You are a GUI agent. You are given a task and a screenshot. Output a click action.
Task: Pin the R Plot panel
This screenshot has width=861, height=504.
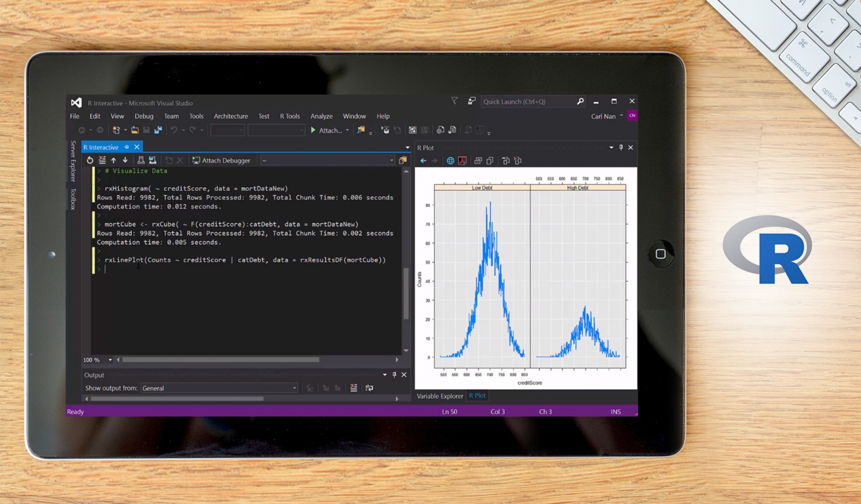(x=621, y=148)
